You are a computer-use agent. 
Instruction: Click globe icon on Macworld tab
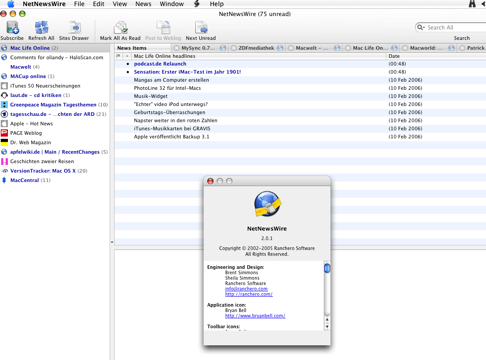coord(451,48)
